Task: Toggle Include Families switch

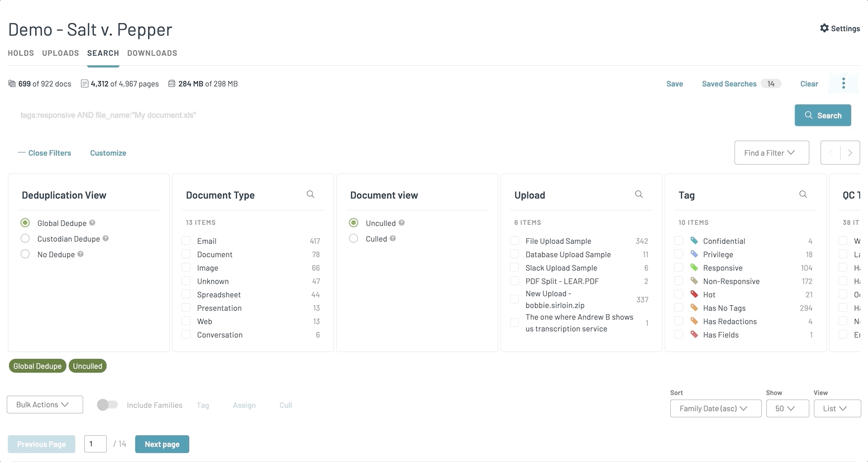Action: point(107,405)
